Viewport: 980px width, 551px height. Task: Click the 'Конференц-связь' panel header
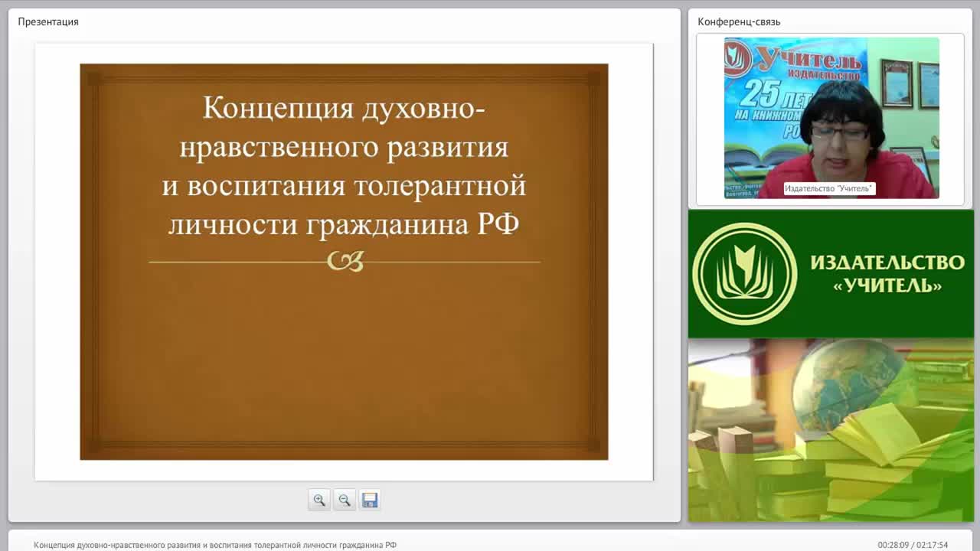point(739,21)
